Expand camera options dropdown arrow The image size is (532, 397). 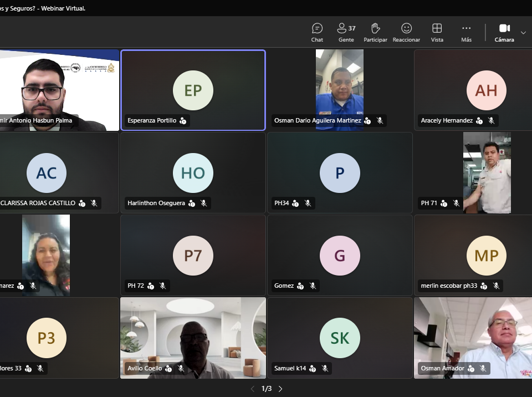[x=523, y=33]
